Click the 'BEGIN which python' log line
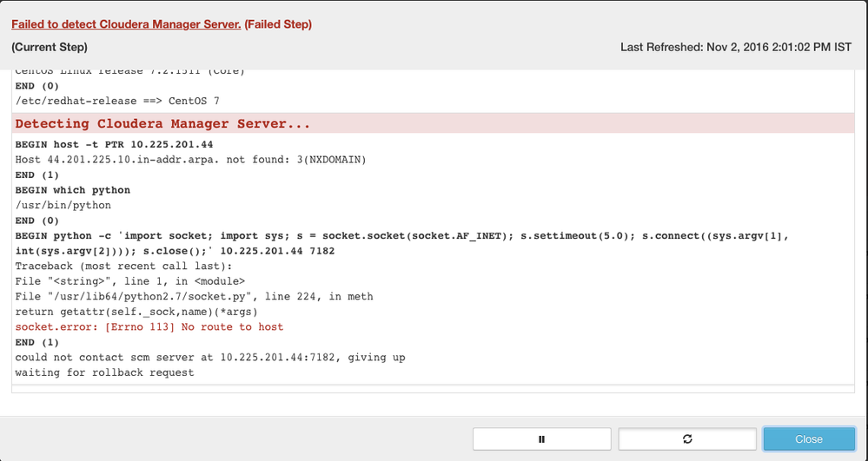This screenshot has width=868, height=461. point(73,190)
